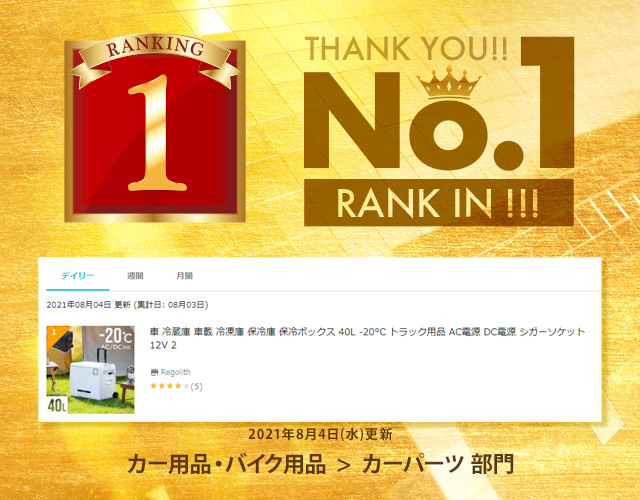Switch to the 週間 ranking tab
The width and height of the screenshot is (640, 500).
click(135, 276)
